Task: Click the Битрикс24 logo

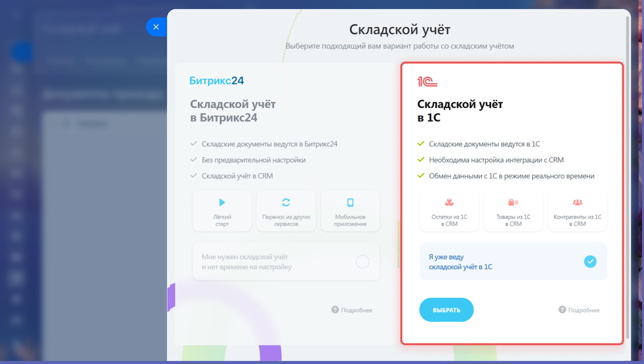Action: (x=217, y=81)
